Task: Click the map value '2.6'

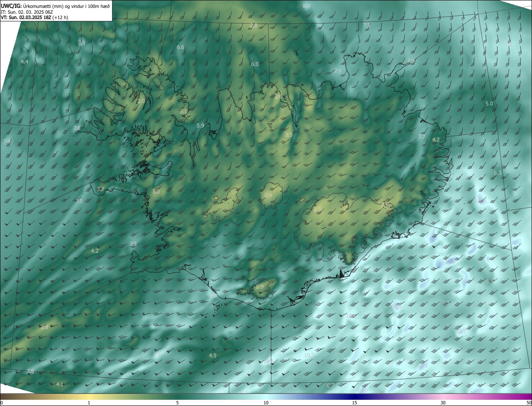Action: point(278,97)
